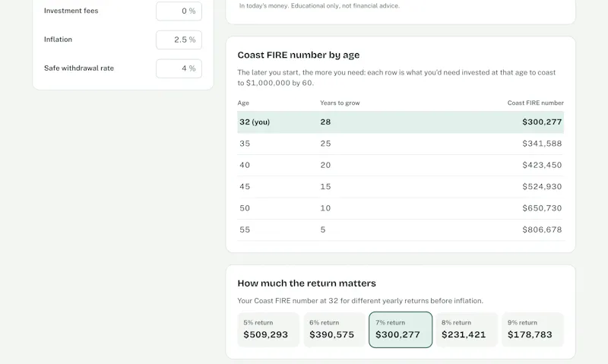Click the $650,730 Coast FIRE number
This screenshot has width=608, height=364.
tap(542, 208)
